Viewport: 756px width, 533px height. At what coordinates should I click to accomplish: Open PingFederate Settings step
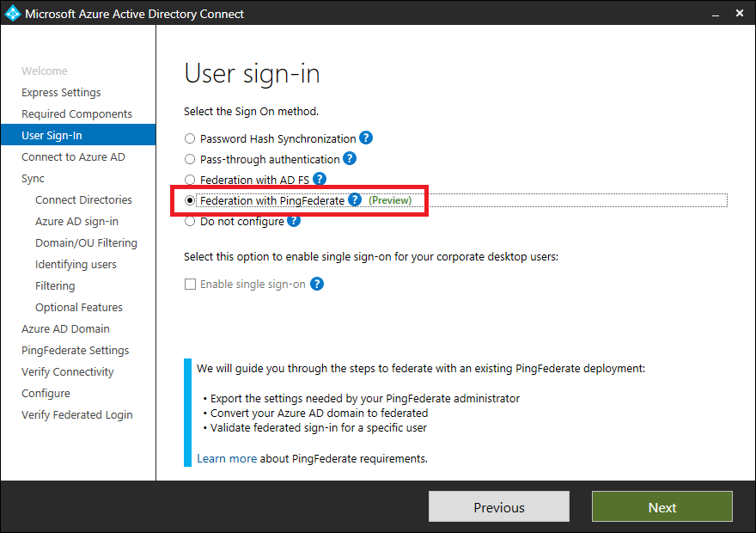tap(76, 350)
